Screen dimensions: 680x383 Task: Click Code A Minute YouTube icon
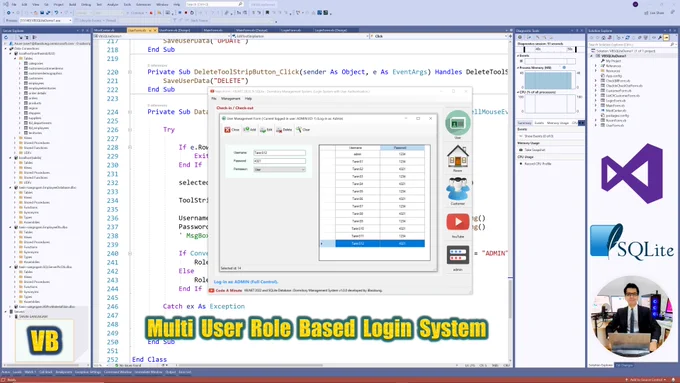click(212, 290)
